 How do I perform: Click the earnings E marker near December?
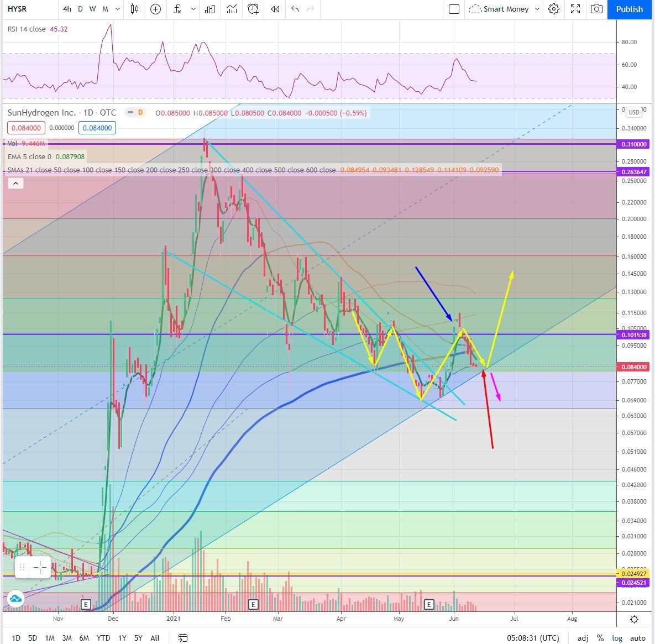86,604
